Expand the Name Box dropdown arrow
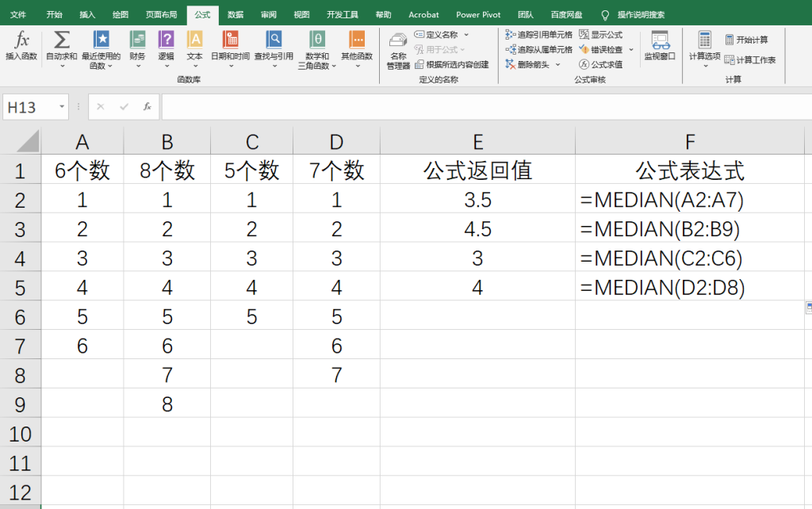 click(61, 107)
